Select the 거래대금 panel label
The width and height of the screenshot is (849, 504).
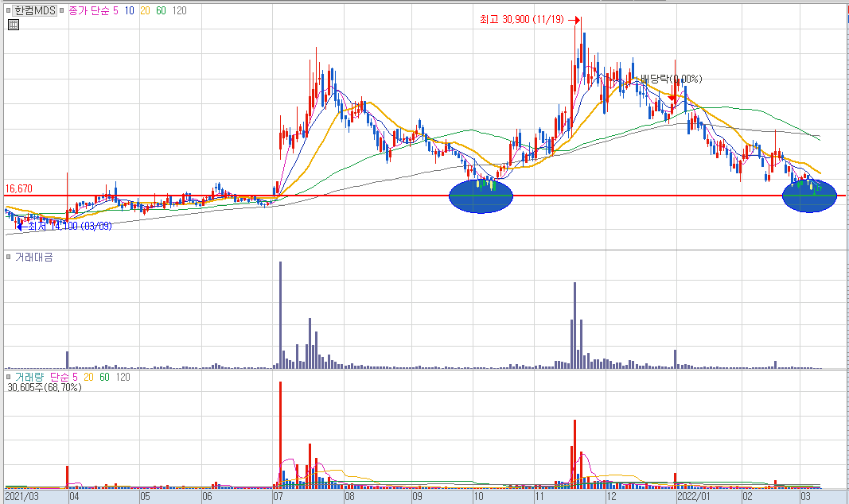(33, 257)
